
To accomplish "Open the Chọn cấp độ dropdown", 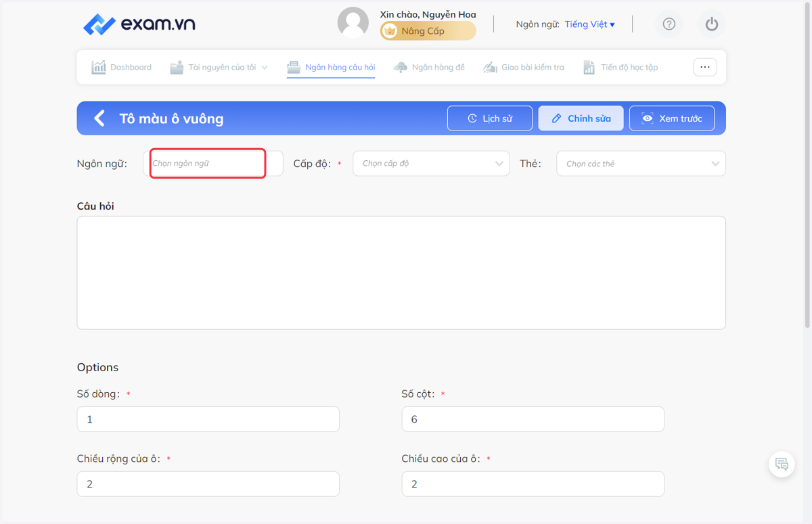I will coord(431,164).
